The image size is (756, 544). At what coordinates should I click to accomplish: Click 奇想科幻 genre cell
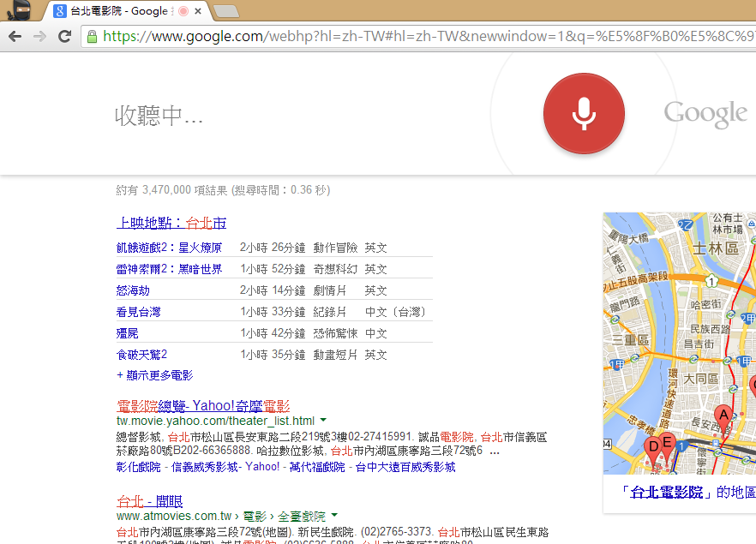point(336,269)
